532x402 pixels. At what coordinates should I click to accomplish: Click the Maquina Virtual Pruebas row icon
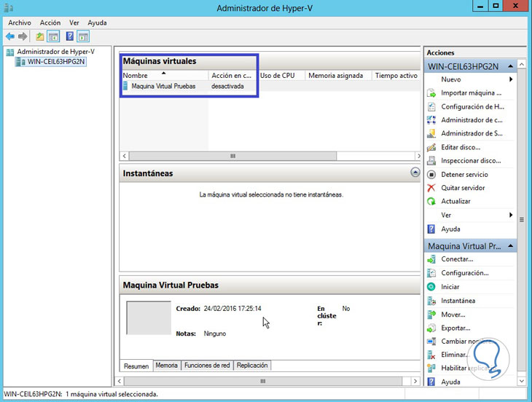tap(125, 86)
